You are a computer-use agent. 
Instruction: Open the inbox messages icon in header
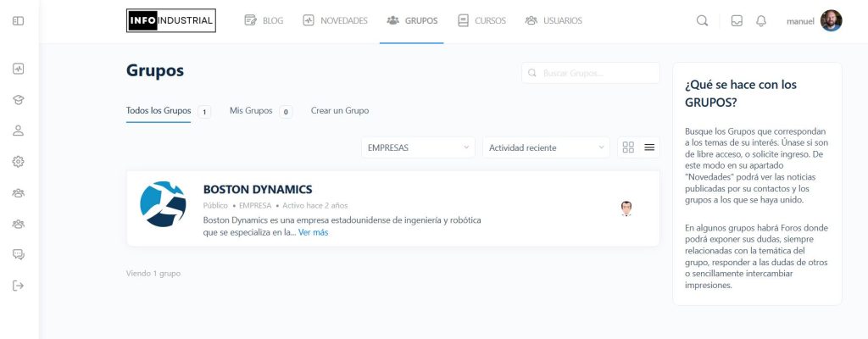coord(737,21)
